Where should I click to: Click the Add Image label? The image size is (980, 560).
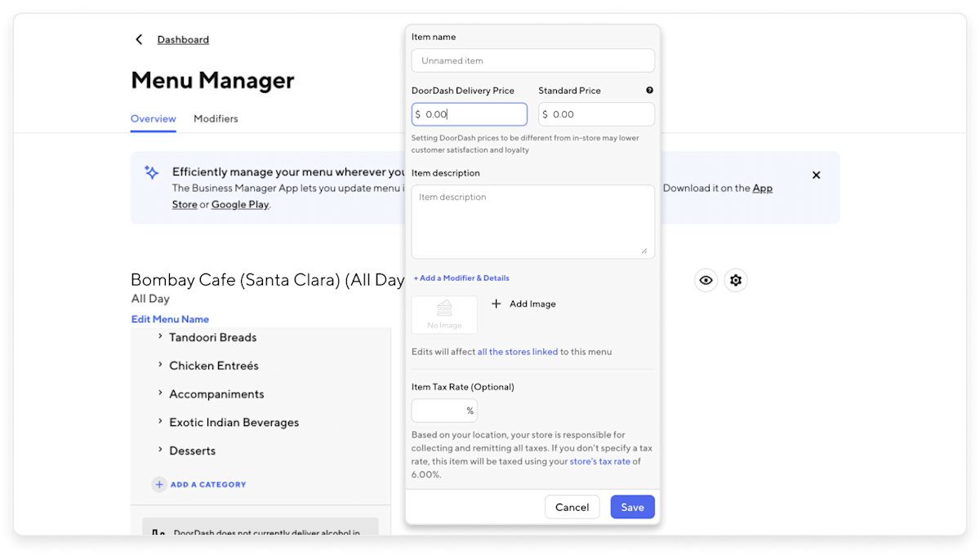532,304
